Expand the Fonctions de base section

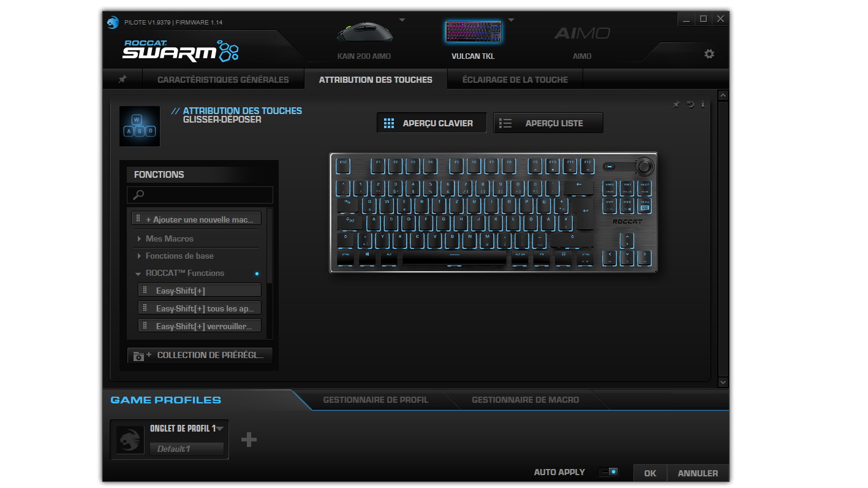(138, 256)
